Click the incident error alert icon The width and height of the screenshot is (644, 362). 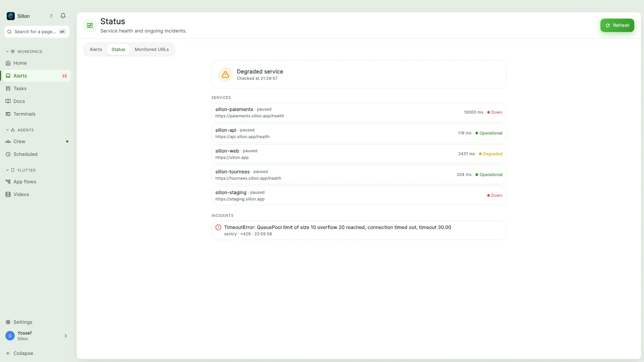point(218,227)
